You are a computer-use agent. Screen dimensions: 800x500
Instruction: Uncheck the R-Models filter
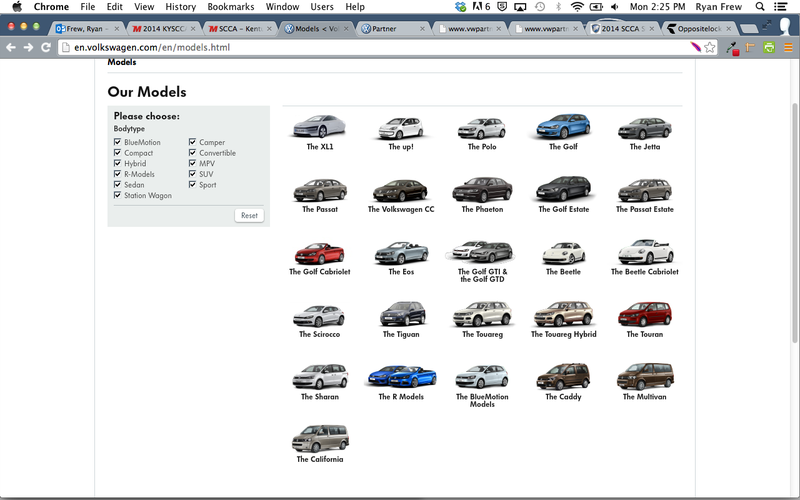click(x=117, y=174)
